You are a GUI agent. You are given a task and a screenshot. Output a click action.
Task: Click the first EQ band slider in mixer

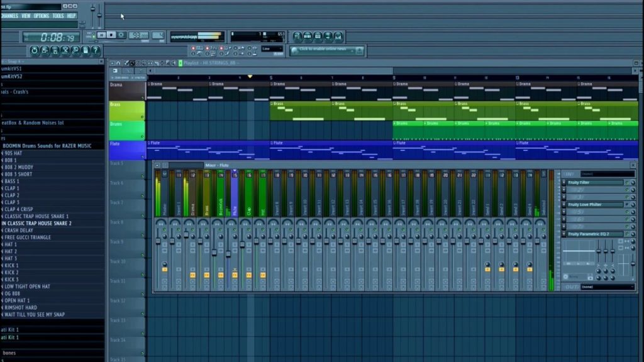pyautogui.click(x=599, y=250)
